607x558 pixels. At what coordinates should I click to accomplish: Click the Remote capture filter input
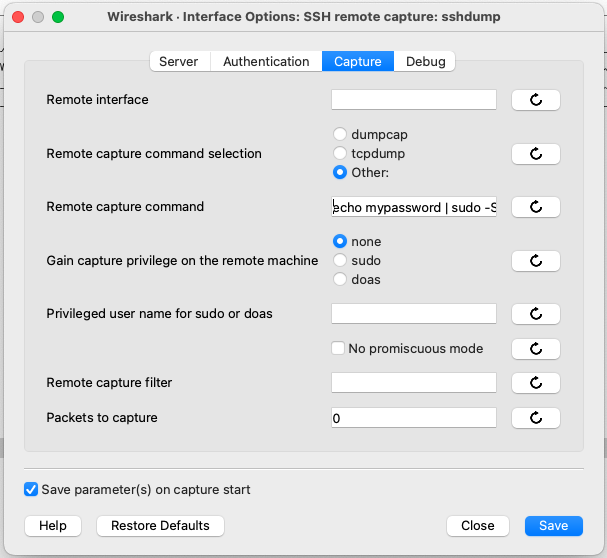pos(414,383)
